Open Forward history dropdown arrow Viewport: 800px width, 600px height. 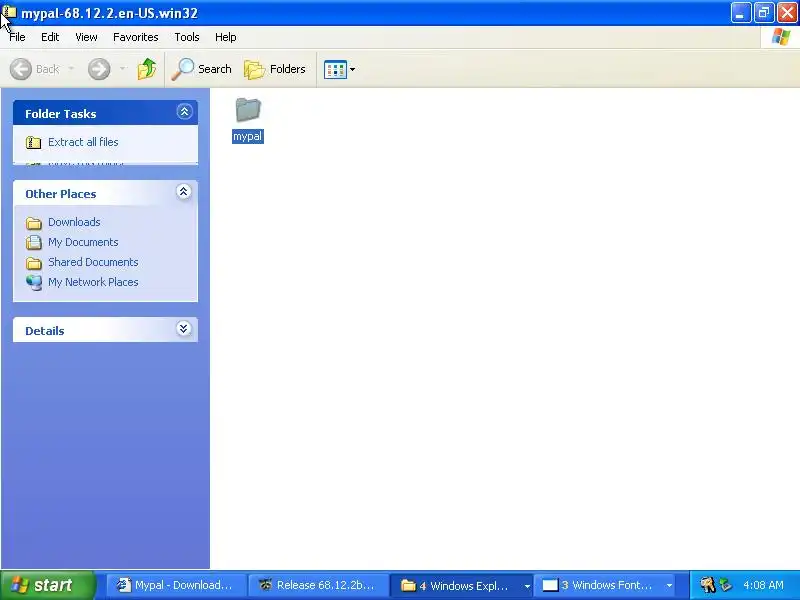coord(122,68)
